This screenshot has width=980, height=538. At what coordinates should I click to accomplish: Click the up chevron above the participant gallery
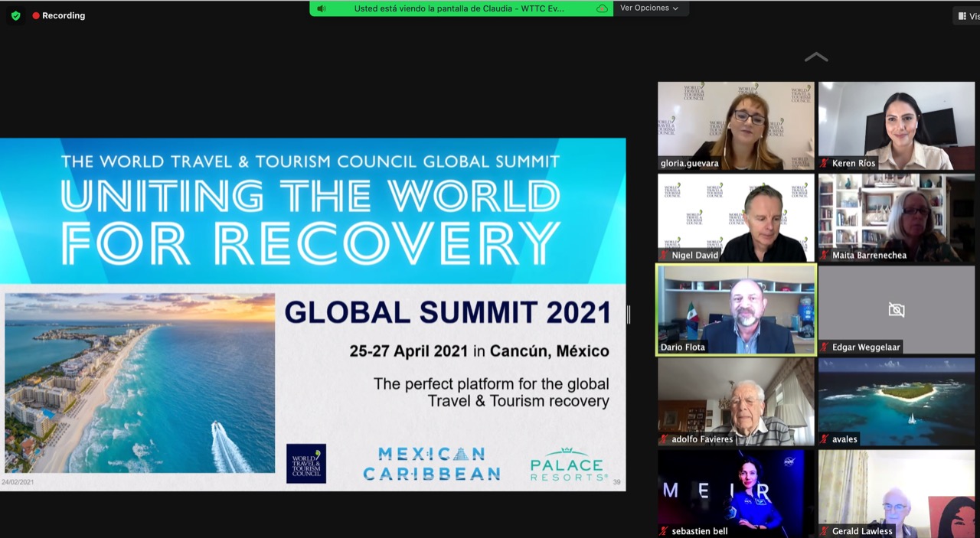tap(816, 57)
